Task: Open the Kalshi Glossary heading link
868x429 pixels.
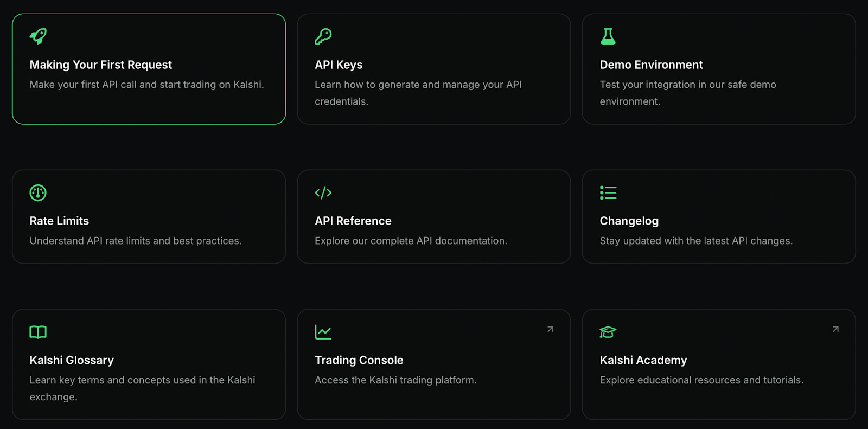Action: click(x=72, y=360)
